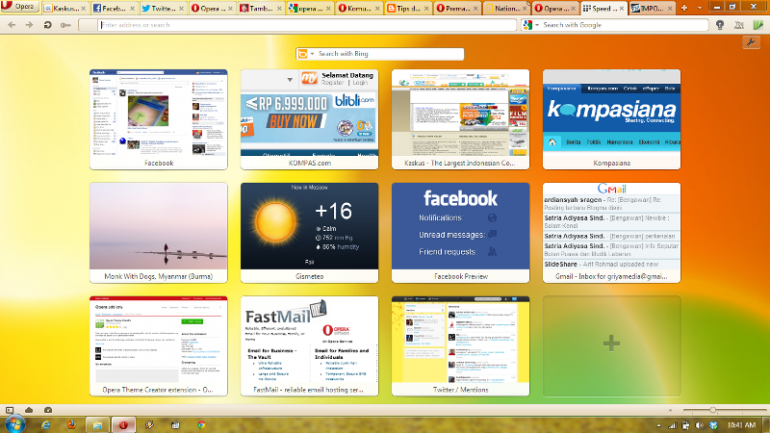This screenshot has height=433, width=770.
Task: Open the Kaskus speed dial thumbnail
Action: pos(461,119)
